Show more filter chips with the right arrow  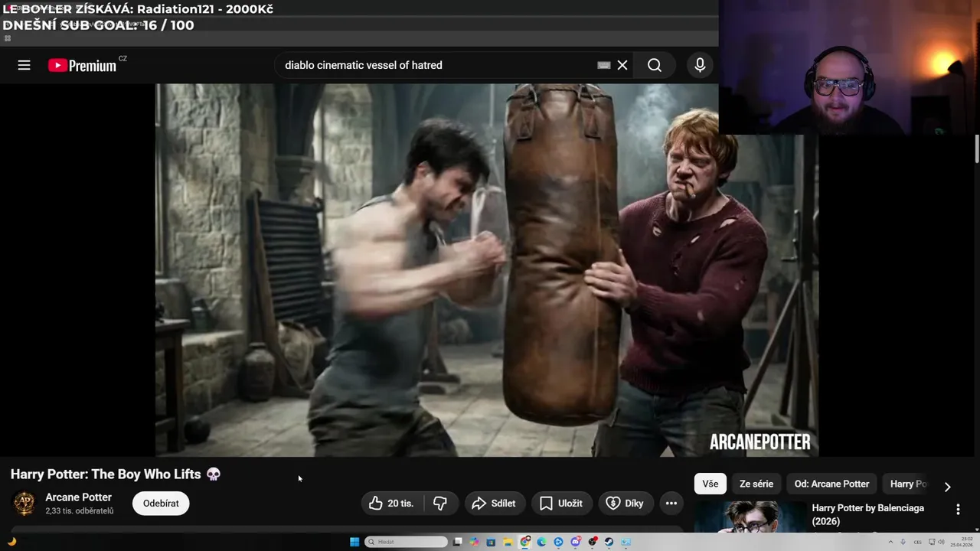[947, 487]
